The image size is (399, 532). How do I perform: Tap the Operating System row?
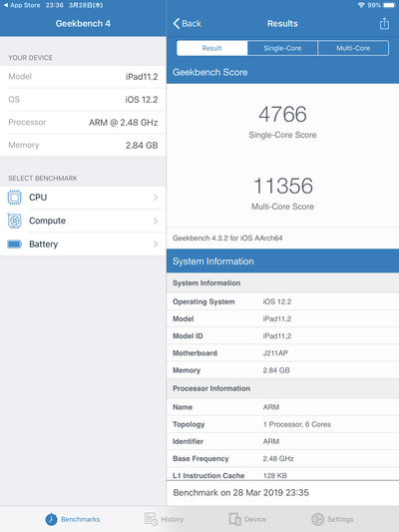pyautogui.click(x=282, y=302)
